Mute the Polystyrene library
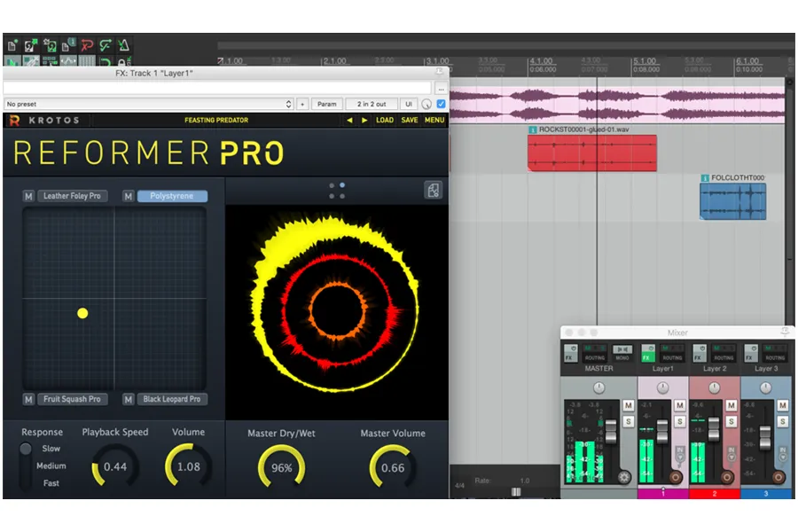The width and height of the screenshot is (798, 532). (129, 196)
